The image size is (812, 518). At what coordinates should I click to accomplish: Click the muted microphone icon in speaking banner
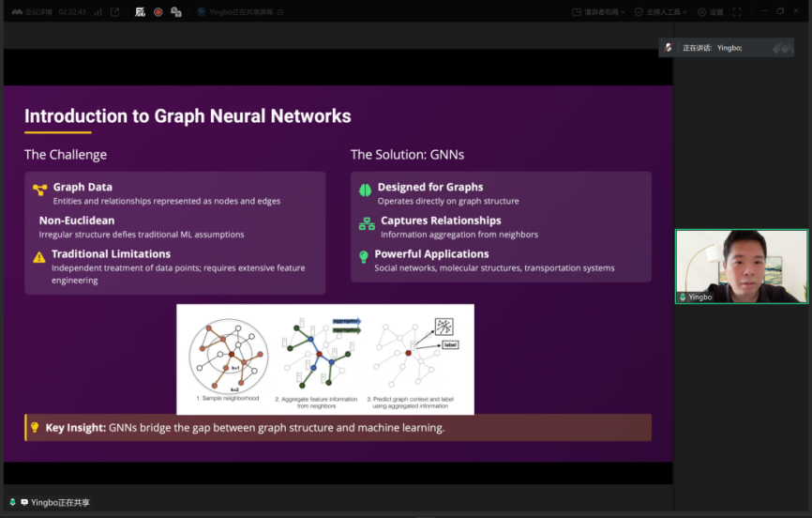669,47
